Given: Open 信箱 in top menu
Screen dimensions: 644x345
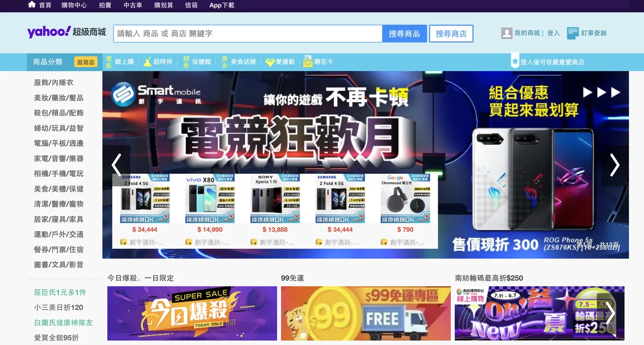Looking at the screenshot, I should (x=191, y=5).
